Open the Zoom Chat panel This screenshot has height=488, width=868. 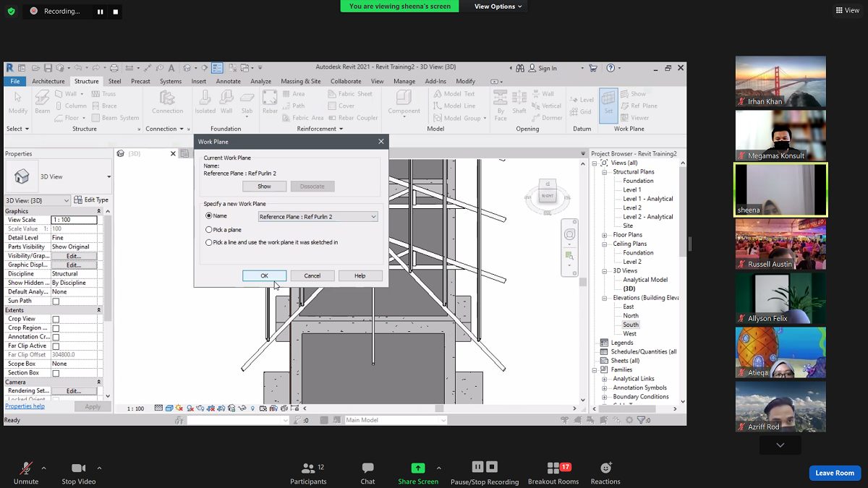pyautogui.click(x=367, y=473)
